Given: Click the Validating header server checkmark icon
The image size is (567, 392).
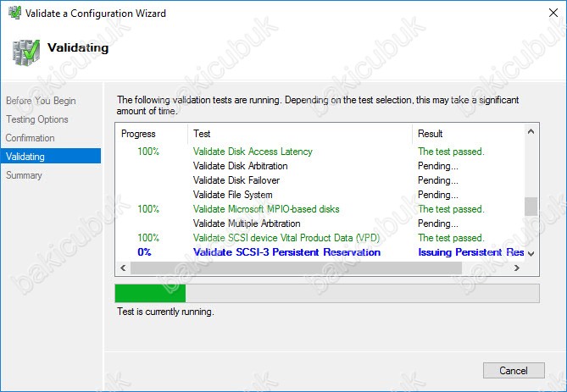Looking at the screenshot, I should pos(26,52).
